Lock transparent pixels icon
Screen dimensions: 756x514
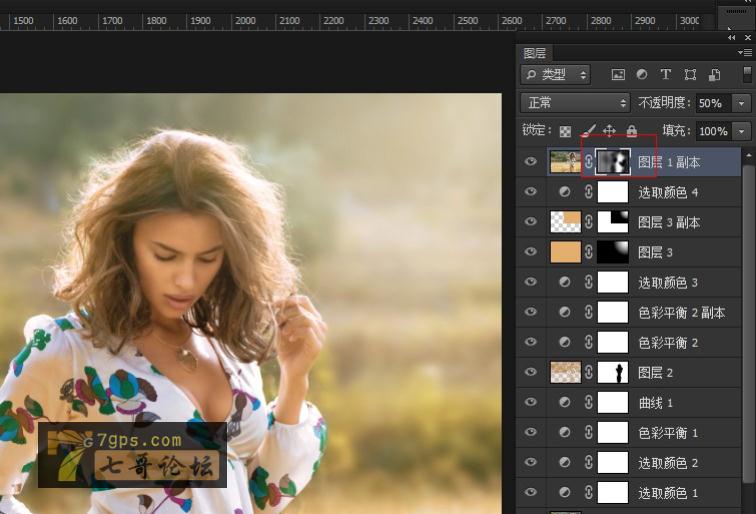click(565, 131)
